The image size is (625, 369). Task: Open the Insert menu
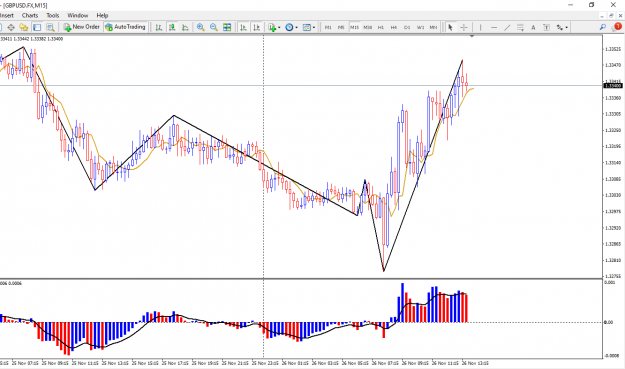7,16
